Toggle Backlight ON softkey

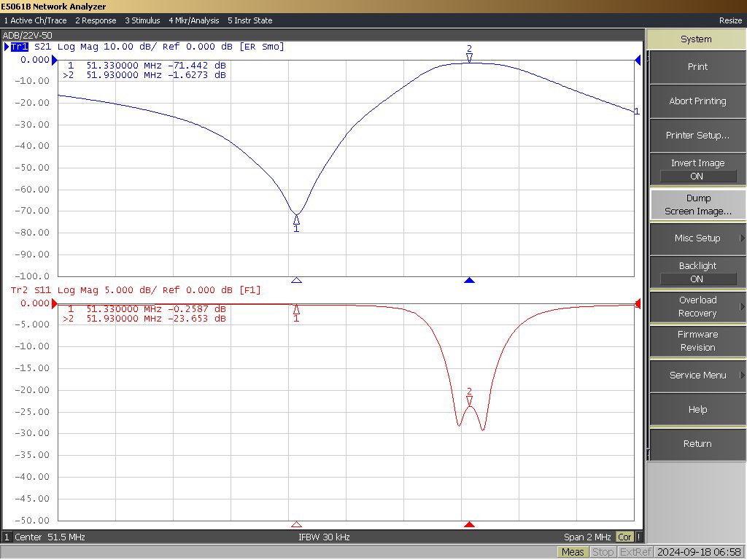(x=697, y=273)
